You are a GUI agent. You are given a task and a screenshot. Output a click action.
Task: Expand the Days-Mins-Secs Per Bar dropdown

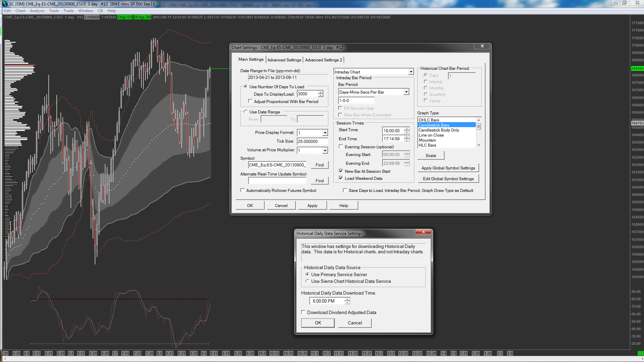[406, 92]
